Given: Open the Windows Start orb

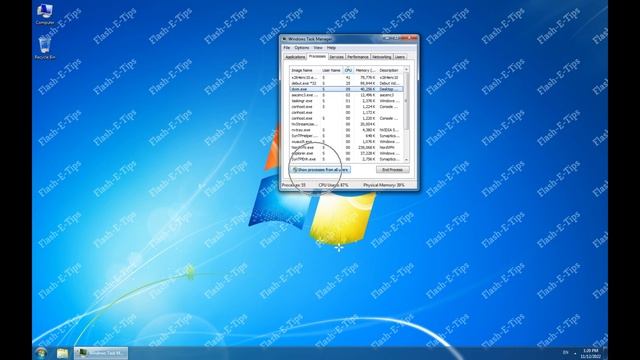Looking at the screenshot, I should [x=41, y=353].
